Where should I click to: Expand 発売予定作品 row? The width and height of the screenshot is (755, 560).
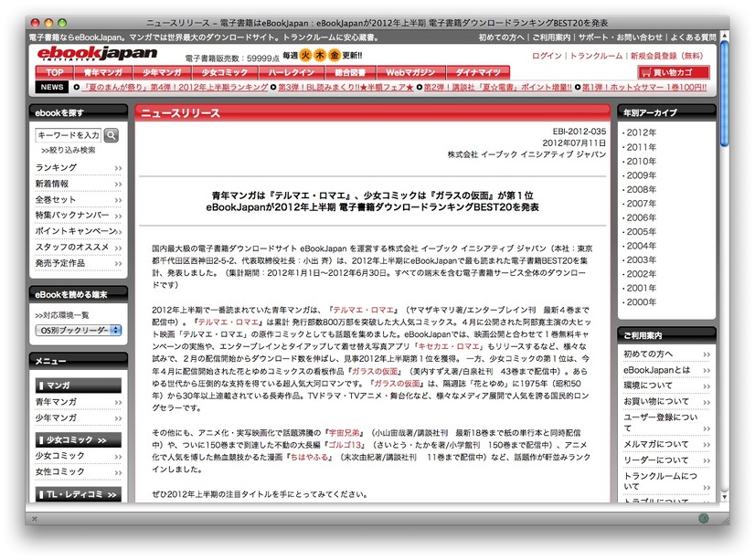78,263
